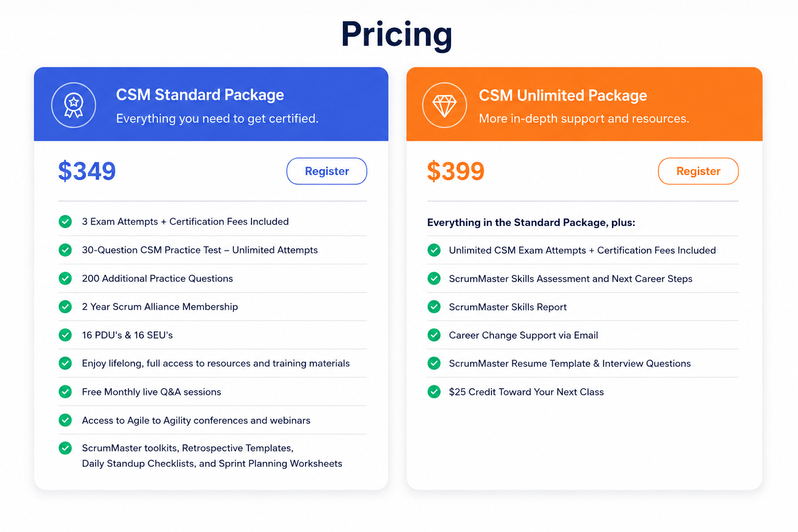This screenshot has width=798, height=532.
Task: Click the award ribbon icon in Standard header
Action: click(x=74, y=105)
